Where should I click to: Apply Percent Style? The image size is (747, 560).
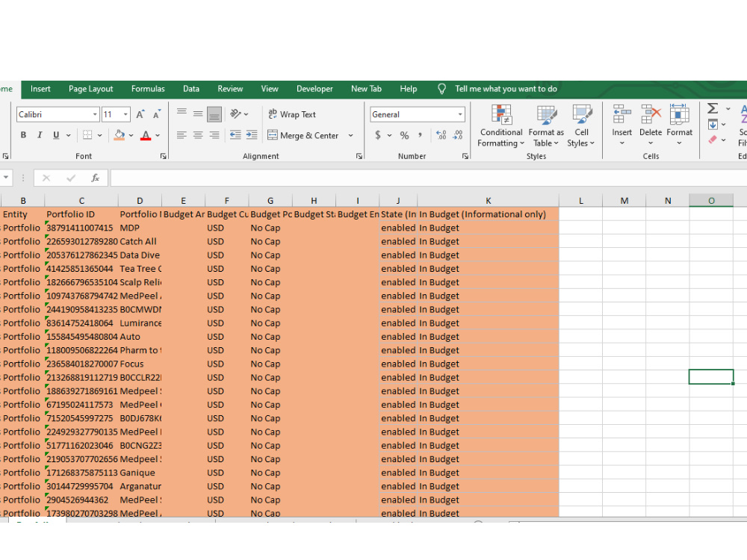404,135
